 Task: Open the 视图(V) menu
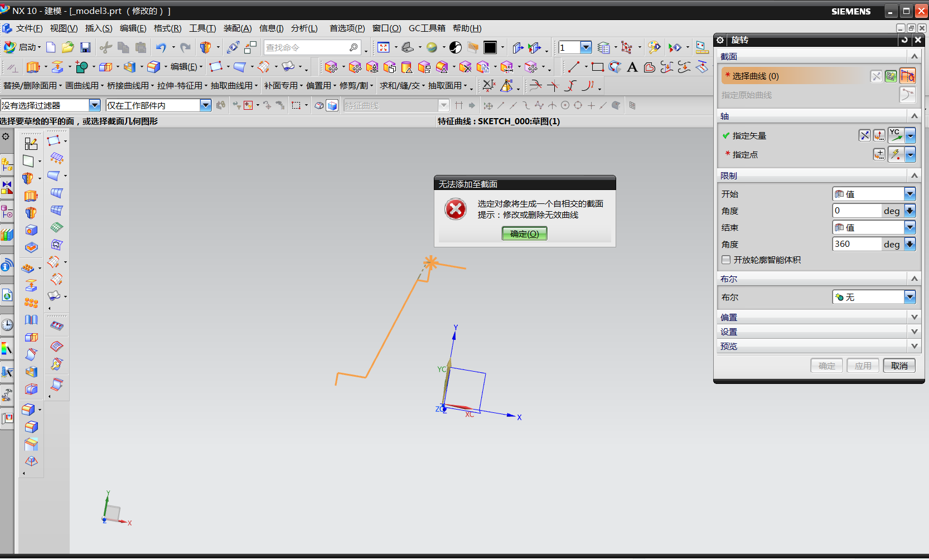click(x=64, y=28)
